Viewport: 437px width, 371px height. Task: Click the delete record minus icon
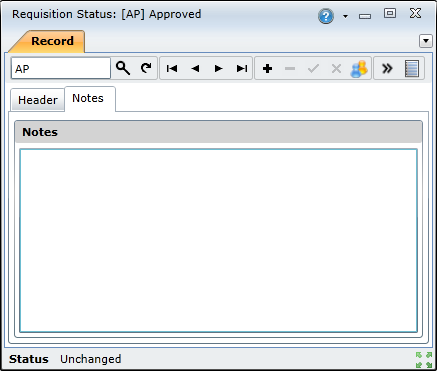pyautogui.click(x=290, y=69)
